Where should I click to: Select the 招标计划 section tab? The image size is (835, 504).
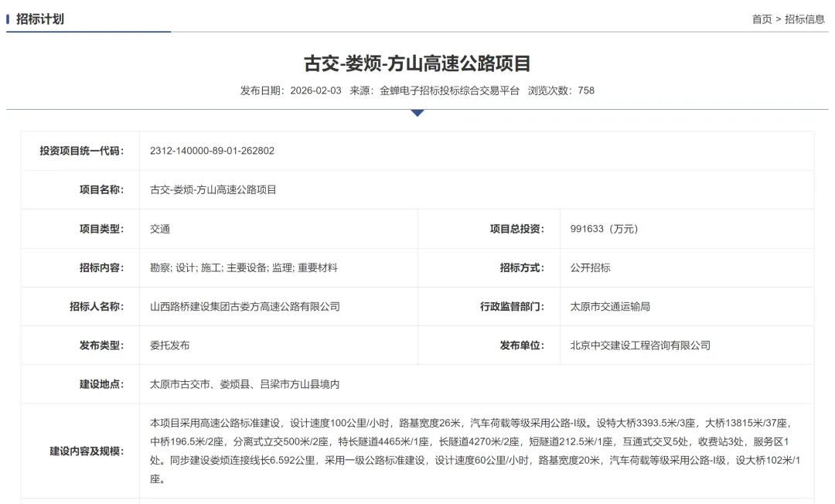40,19
